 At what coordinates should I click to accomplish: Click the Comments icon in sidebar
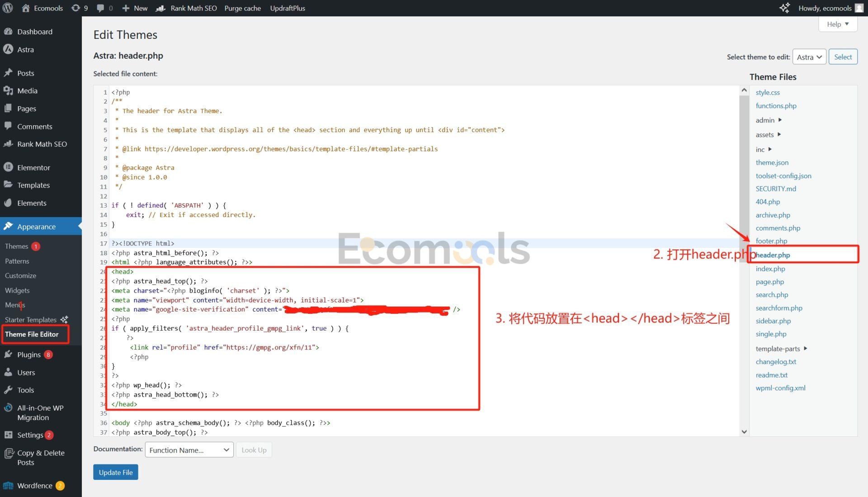[8, 126]
